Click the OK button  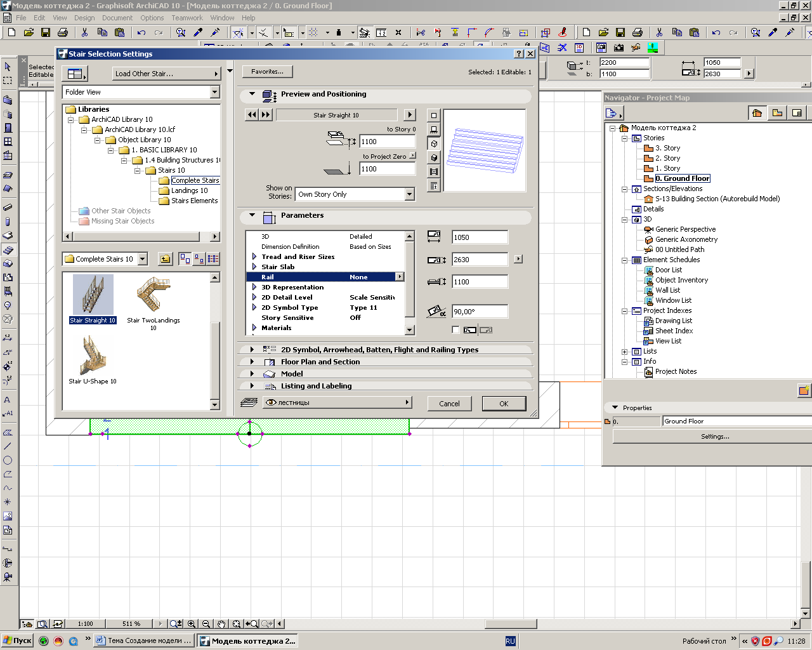tap(504, 404)
